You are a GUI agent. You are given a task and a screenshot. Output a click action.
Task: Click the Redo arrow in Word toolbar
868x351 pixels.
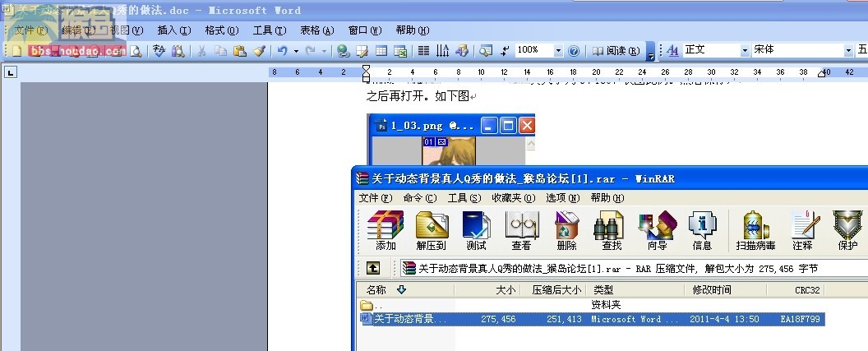tap(311, 51)
